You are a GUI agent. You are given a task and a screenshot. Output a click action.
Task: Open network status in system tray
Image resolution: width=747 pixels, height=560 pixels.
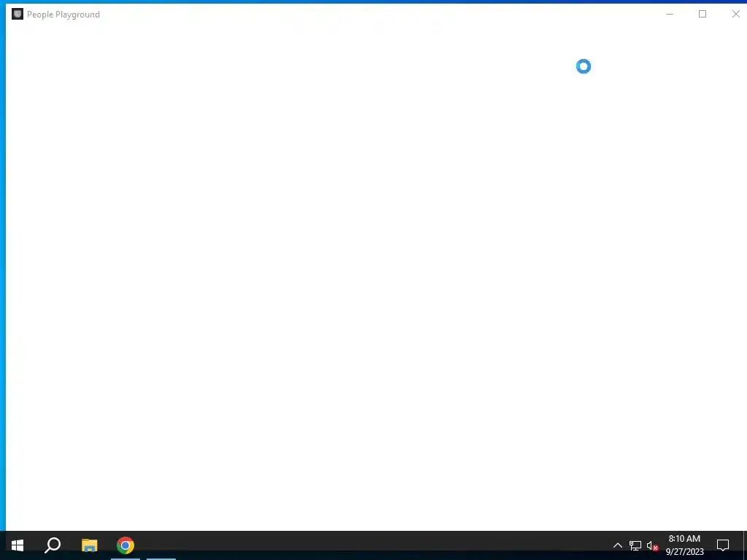point(635,545)
